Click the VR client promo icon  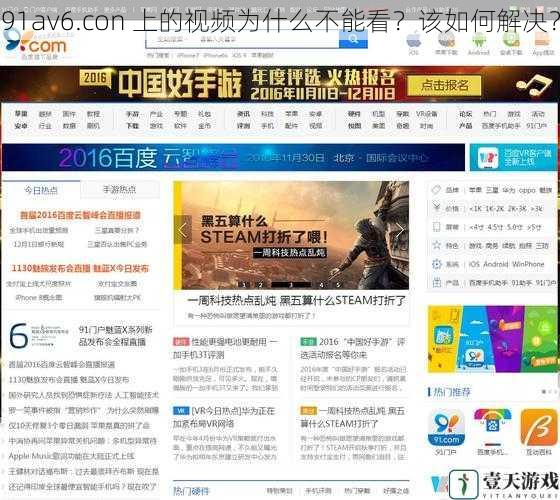click(488, 157)
